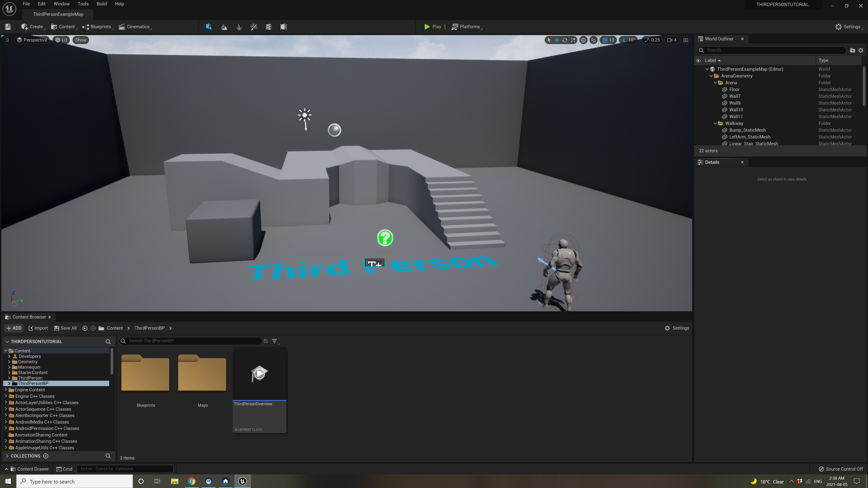Screen dimensions: 868x488
Task: Open Chrome from the Windows taskbar
Action: pos(191,481)
